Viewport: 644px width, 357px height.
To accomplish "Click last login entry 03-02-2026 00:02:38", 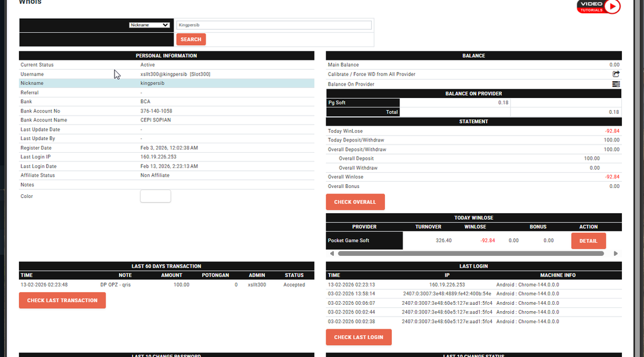I will tap(351, 322).
